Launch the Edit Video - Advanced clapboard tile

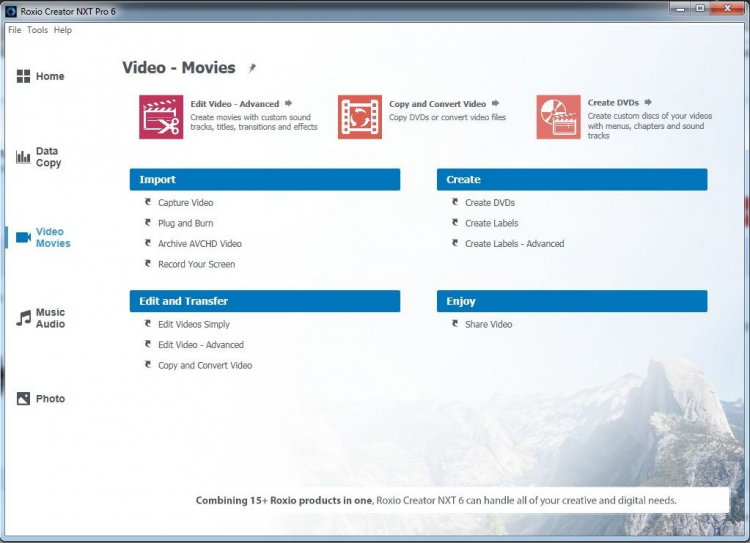tap(161, 117)
